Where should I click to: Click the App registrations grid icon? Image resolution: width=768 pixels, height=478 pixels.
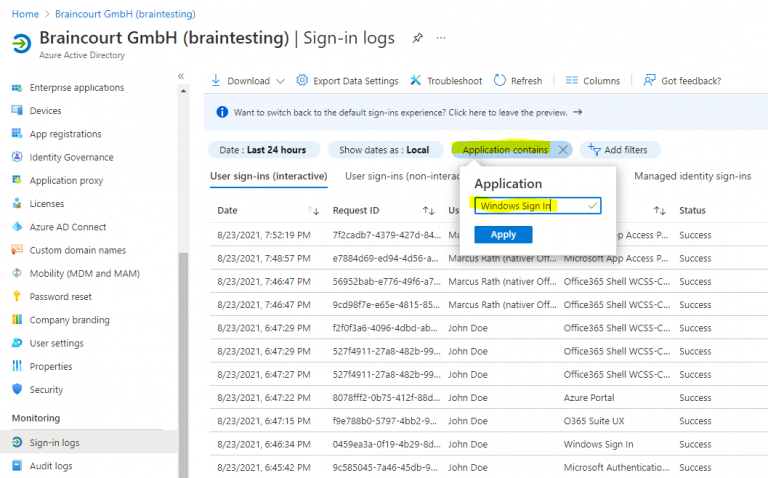coord(17,133)
